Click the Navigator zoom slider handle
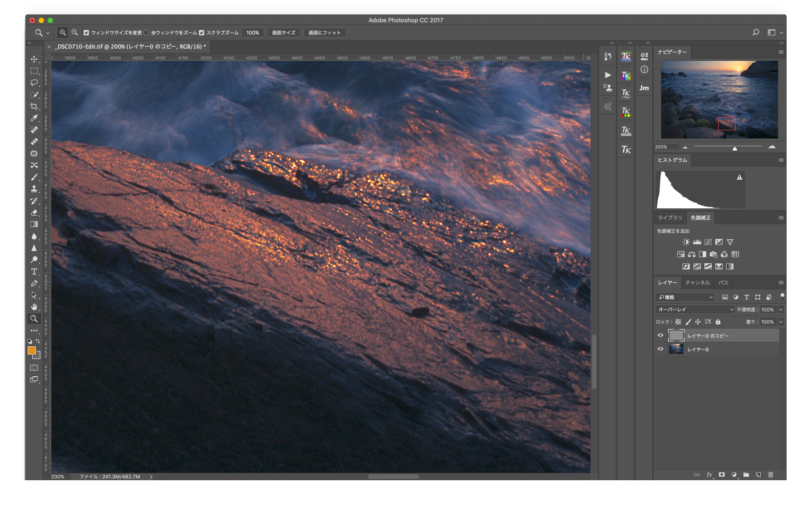Screen dimensions: 812x517 coord(735,148)
